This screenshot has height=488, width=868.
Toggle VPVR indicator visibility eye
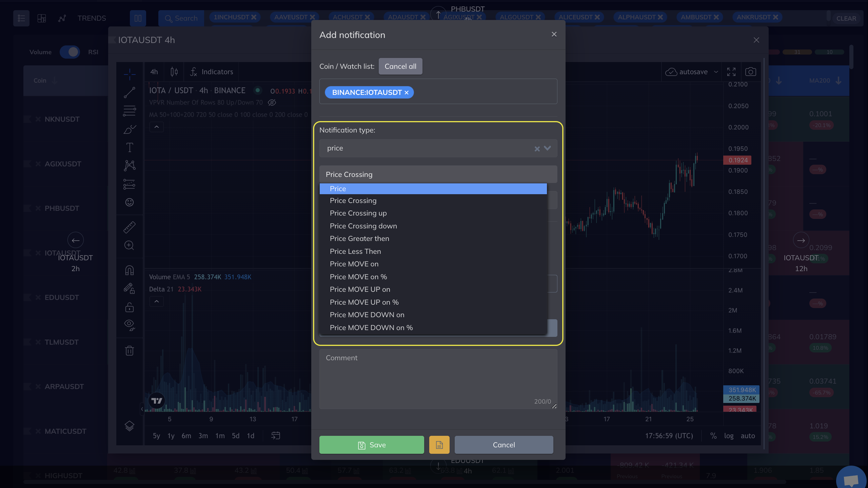point(272,102)
